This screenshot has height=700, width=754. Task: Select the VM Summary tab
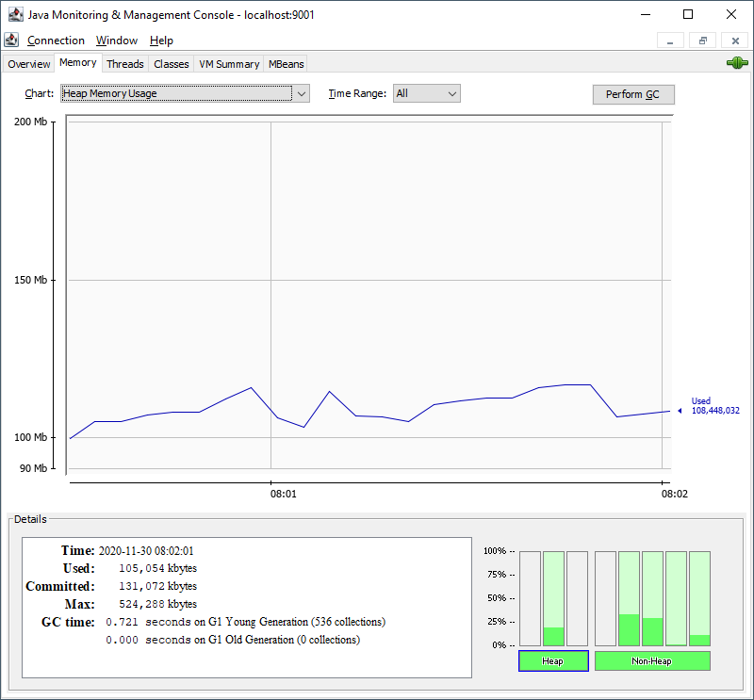point(229,64)
